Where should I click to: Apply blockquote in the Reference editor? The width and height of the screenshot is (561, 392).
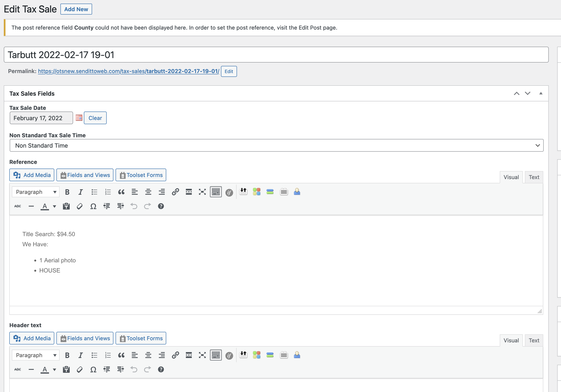pyautogui.click(x=121, y=192)
